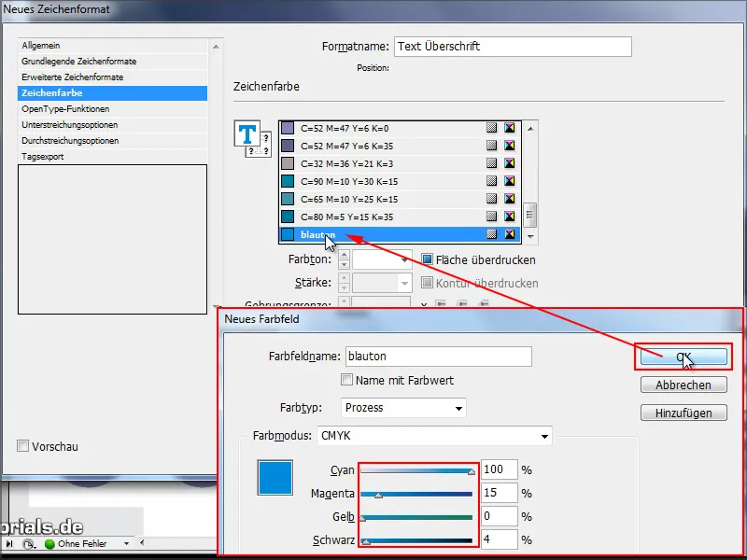Click the Gelb slider track
Viewport: 747px width, 560px height.
(x=416, y=517)
